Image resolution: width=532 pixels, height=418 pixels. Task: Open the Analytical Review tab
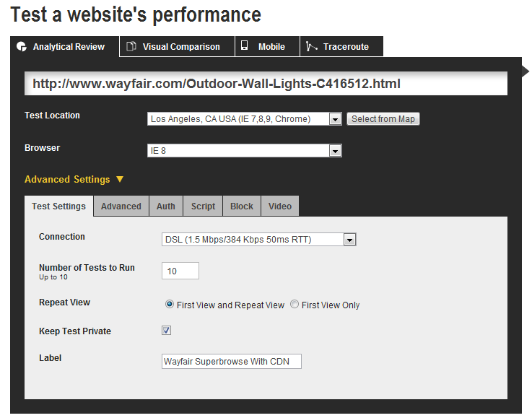point(65,46)
